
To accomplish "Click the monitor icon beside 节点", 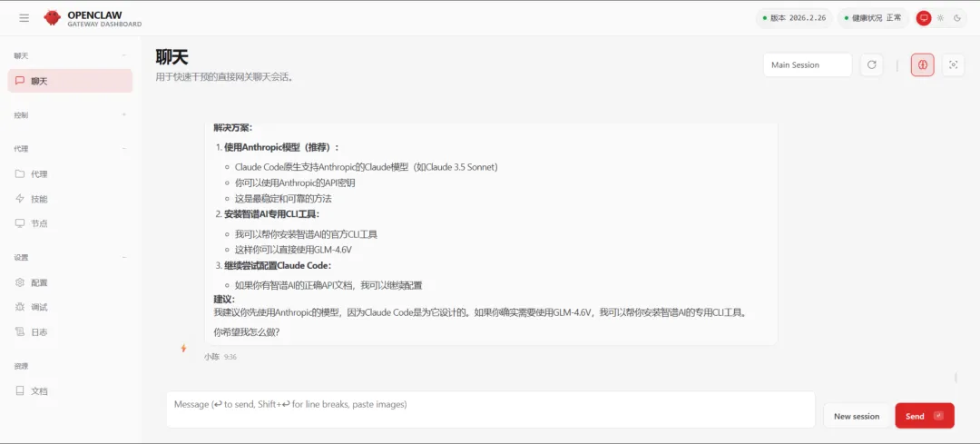I will pos(20,223).
